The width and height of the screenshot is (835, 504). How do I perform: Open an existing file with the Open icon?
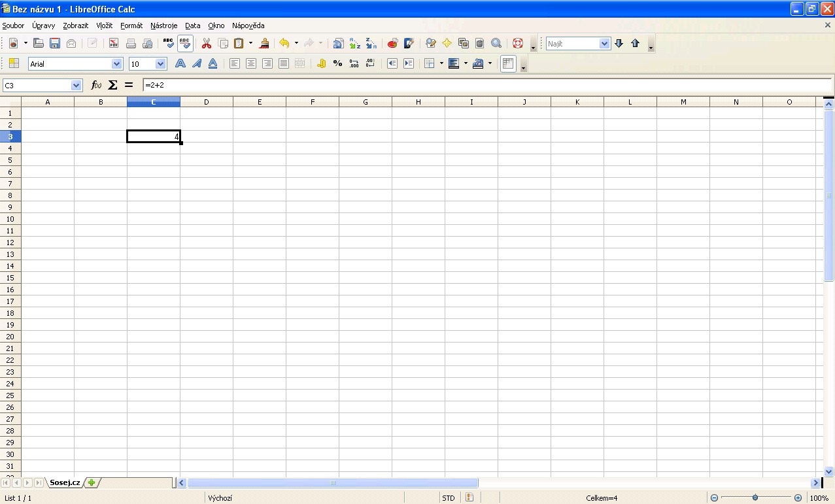[39, 44]
